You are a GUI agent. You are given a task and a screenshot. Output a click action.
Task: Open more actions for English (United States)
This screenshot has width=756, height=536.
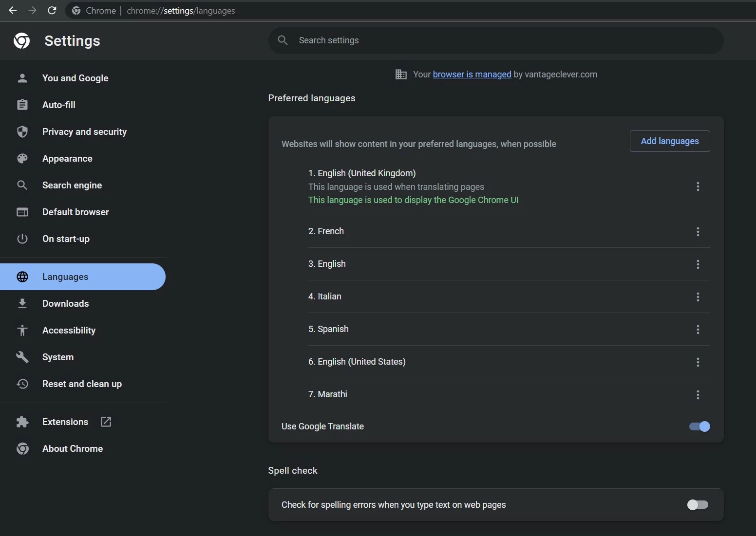point(698,362)
